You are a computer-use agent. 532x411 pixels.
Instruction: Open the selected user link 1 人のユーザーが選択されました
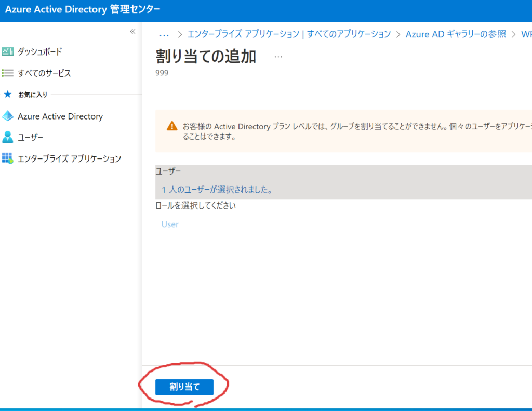click(217, 190)
